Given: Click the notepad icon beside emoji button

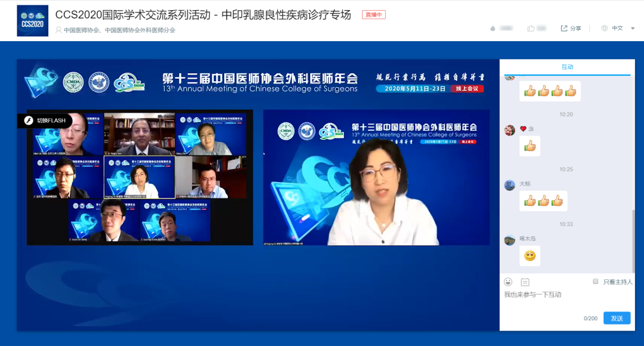Looking at the screenshot, I should coord(525,282).
